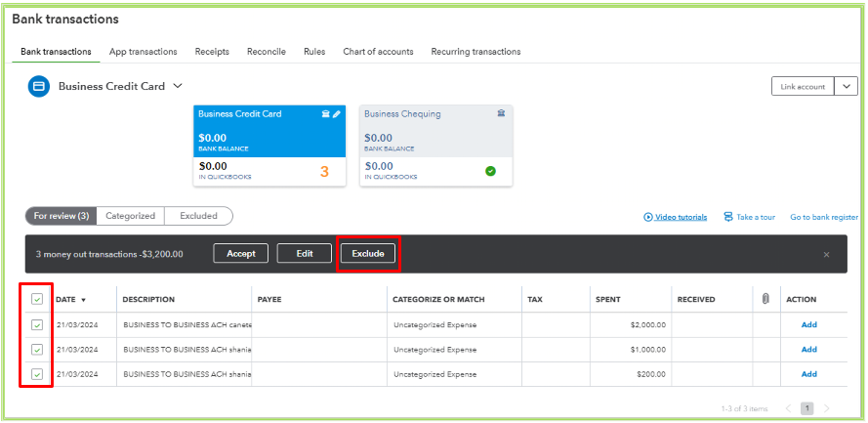Click Add for the $200.00 transaction
Image resolution: width=868 pixels, height=423 pixels.
click(x=808, y=374)
